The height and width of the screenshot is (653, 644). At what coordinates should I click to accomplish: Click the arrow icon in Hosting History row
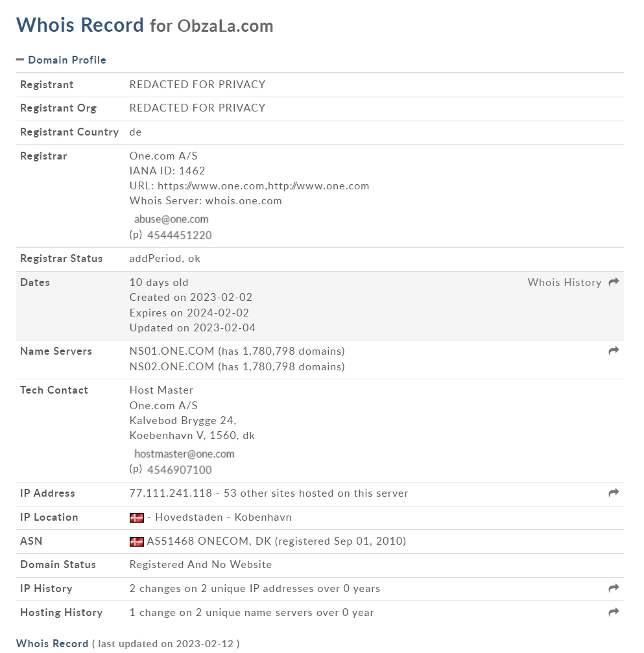614,612
